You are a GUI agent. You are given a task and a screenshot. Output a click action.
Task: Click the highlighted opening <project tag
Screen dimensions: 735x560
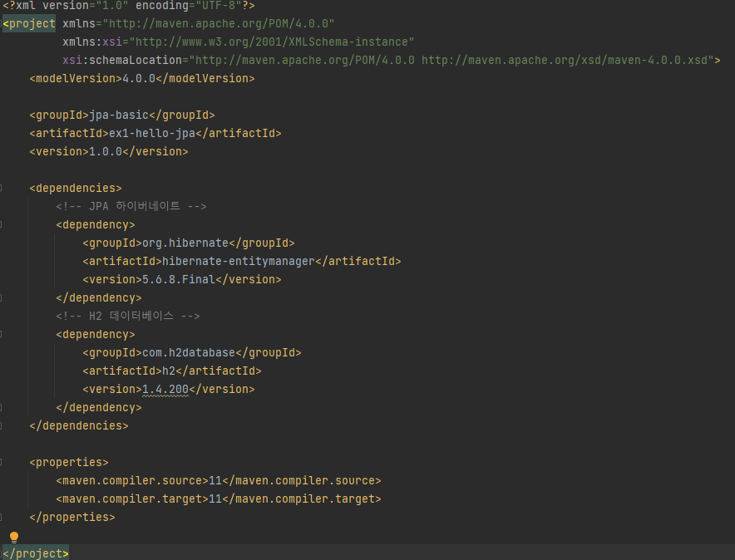pos(29,23)
